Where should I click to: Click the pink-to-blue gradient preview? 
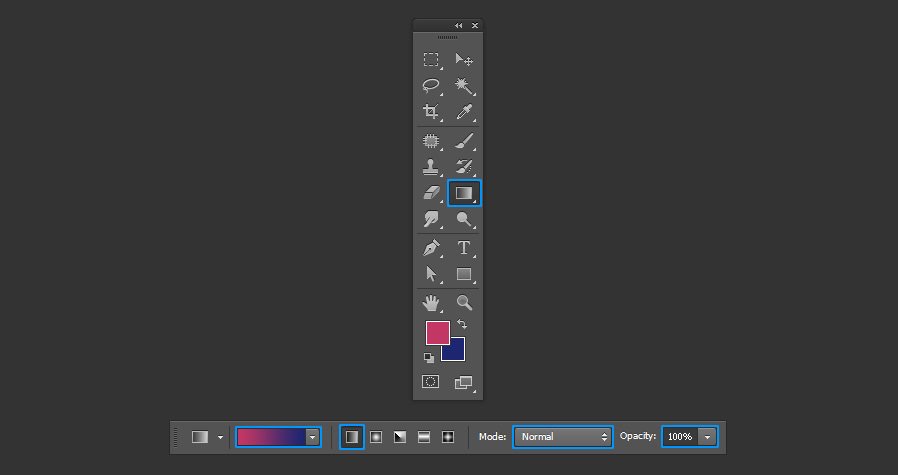(x=271, y=437)
